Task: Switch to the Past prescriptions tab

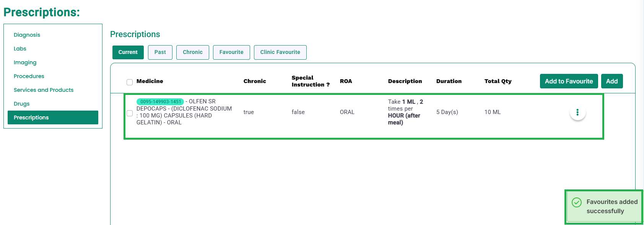Action: (x=160, y=52)
